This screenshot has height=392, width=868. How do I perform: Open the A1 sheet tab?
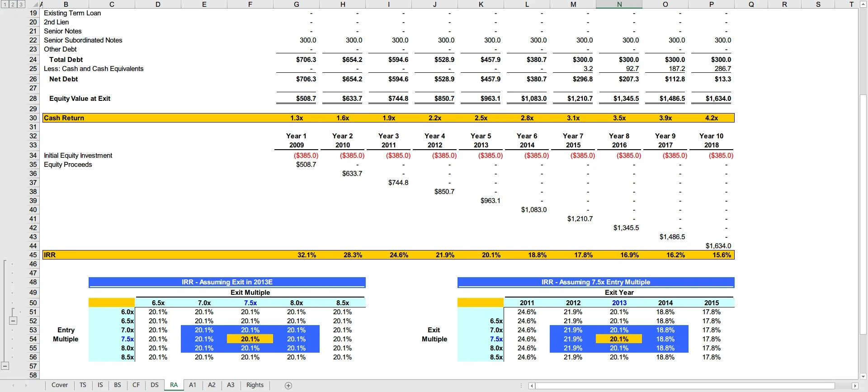click(193, 385)
